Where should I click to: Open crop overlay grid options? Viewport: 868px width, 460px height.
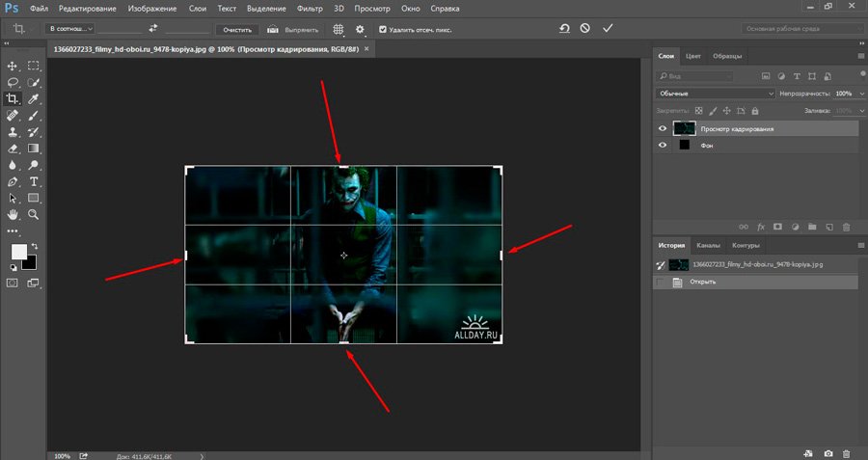tap(338, 29)
